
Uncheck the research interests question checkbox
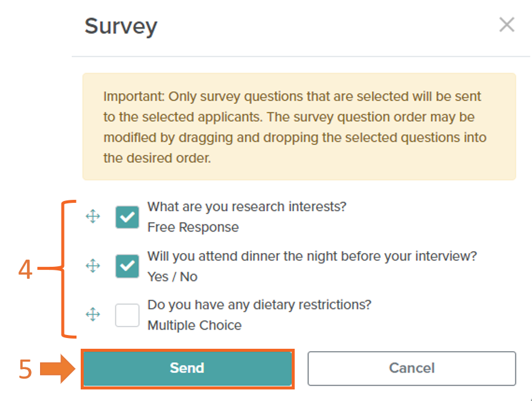click(x=127, y=217)
